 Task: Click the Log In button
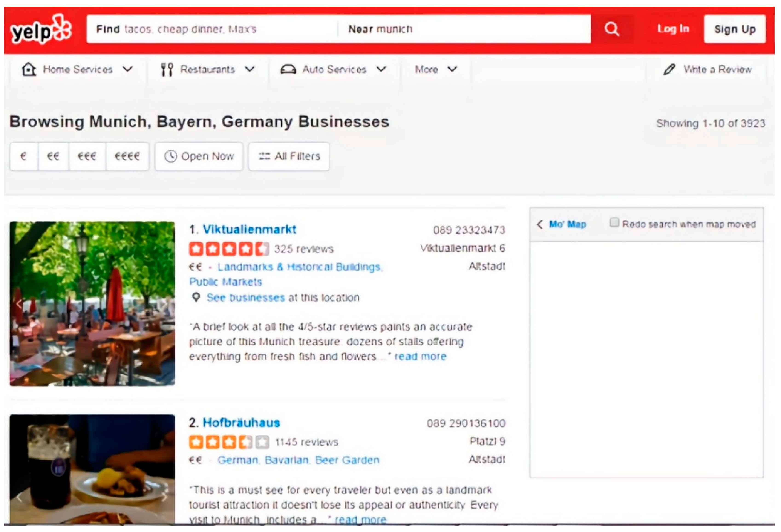click(673, 29)
